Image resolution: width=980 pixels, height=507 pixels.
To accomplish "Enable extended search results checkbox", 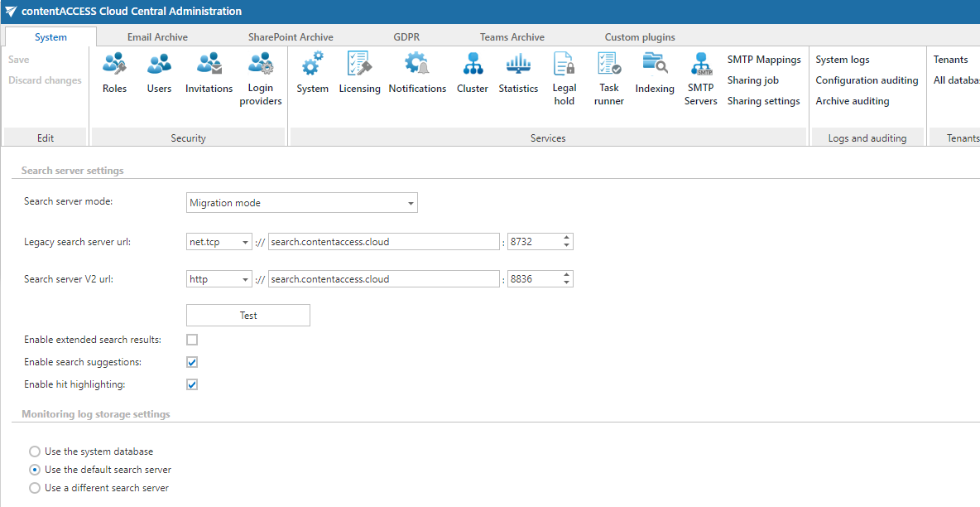I will coord(192,340).
